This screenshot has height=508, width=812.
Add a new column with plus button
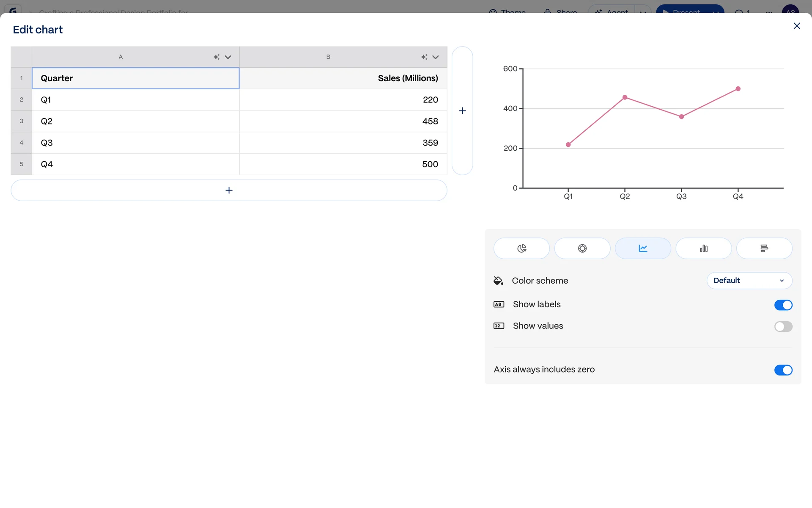coord(462,111)
